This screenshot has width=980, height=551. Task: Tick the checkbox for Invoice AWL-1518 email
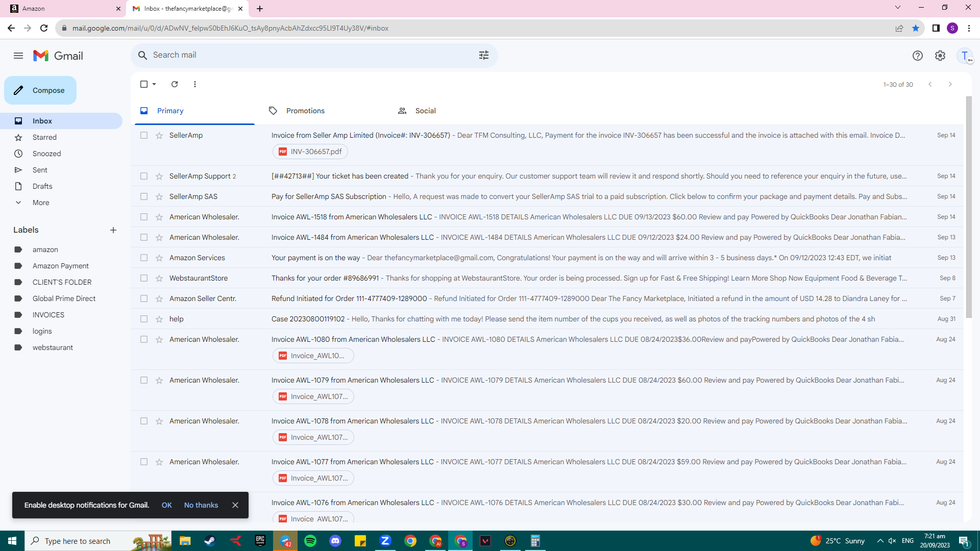(144, 217)
